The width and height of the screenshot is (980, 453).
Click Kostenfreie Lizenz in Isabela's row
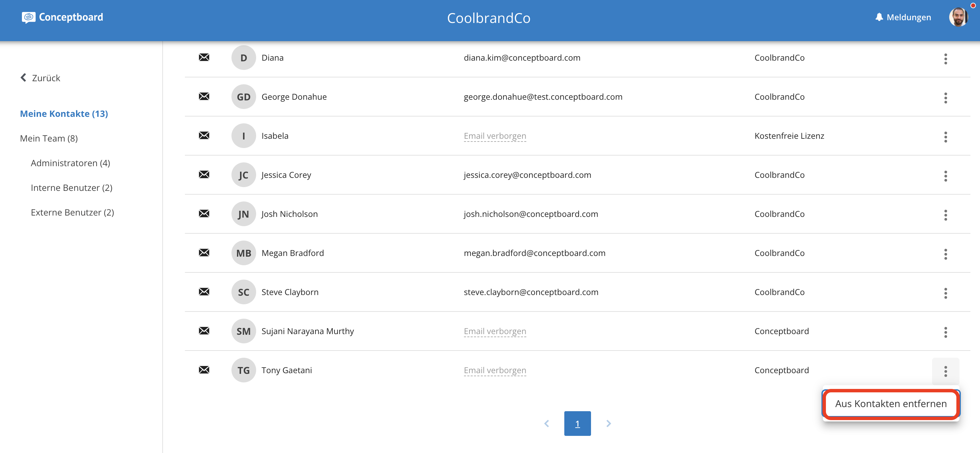coord(789,136)
